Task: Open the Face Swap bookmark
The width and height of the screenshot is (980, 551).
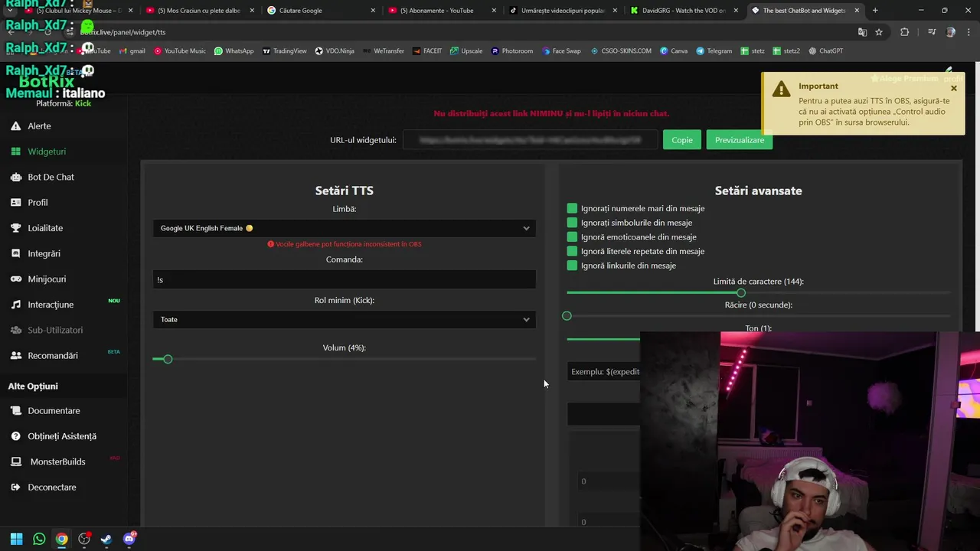Action: tap(562, 51)
